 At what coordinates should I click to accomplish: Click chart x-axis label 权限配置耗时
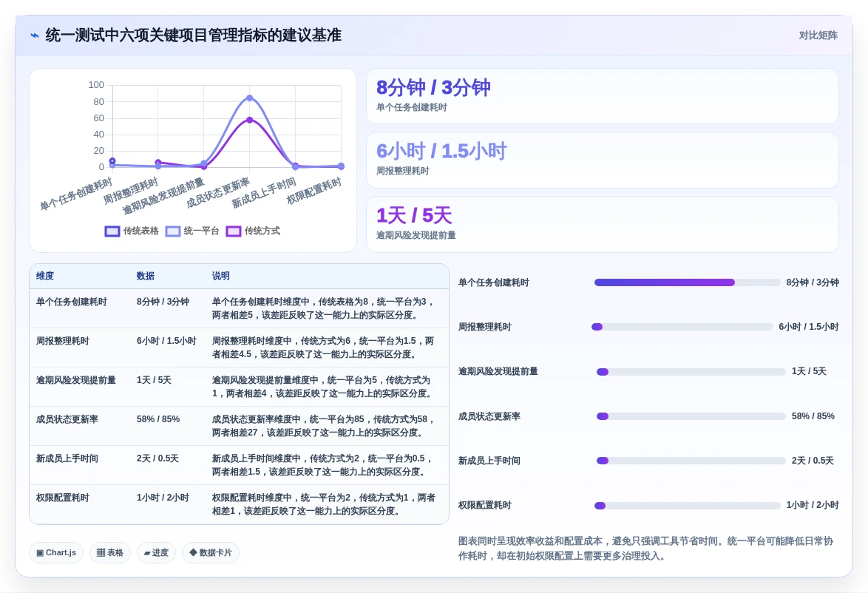tap(314, 191)
